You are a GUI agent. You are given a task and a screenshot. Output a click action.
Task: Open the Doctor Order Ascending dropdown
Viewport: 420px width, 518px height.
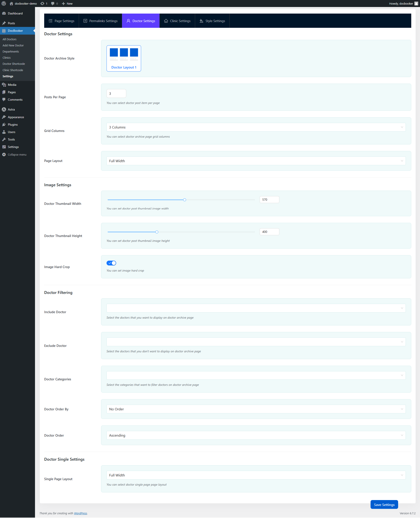point(256,435)
